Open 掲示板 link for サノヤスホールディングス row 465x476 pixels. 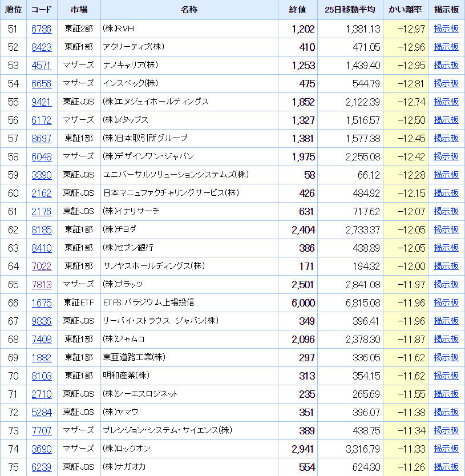(x=446, y=266)
